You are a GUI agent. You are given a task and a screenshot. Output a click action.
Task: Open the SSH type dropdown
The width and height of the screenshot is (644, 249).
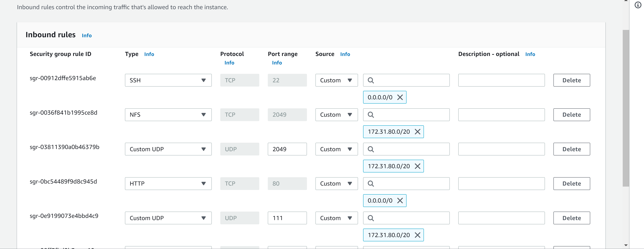[168, 80]
